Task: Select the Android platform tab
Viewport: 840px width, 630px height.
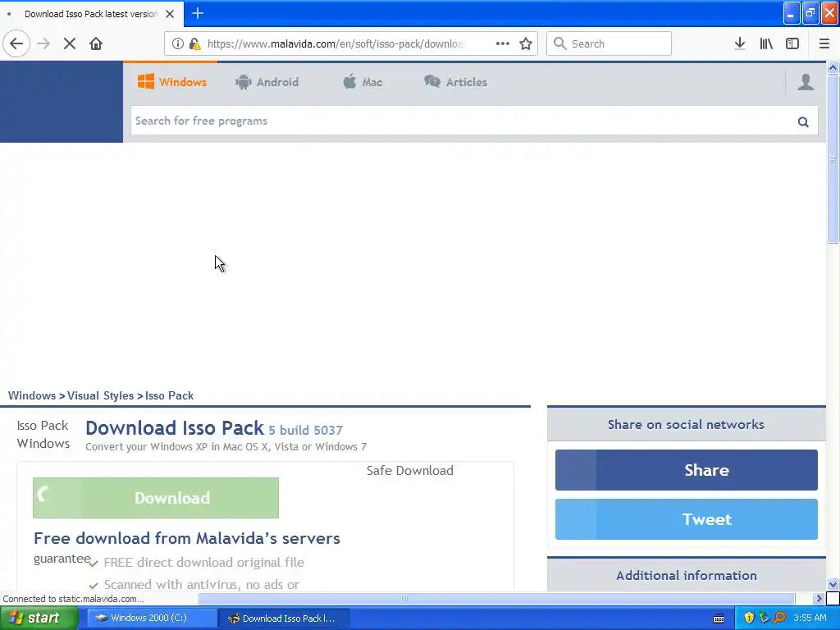Action: coord(267,82)
